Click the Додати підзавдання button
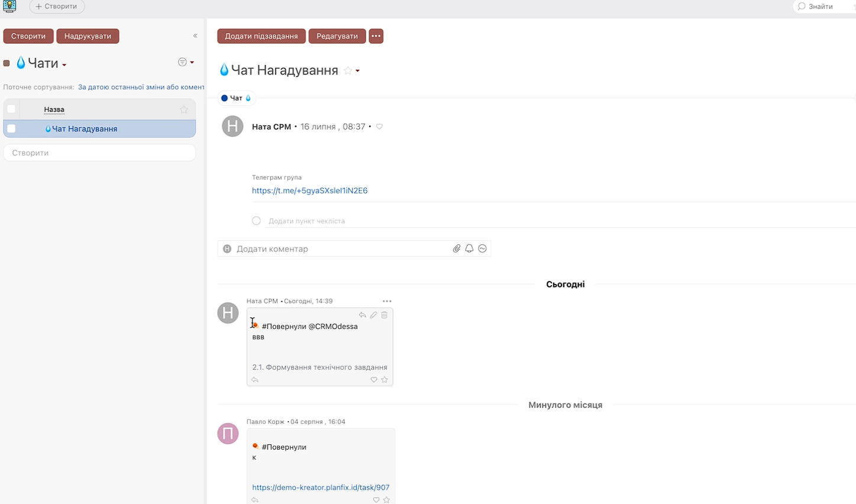The image size is (856, 504). coord(261,36)
